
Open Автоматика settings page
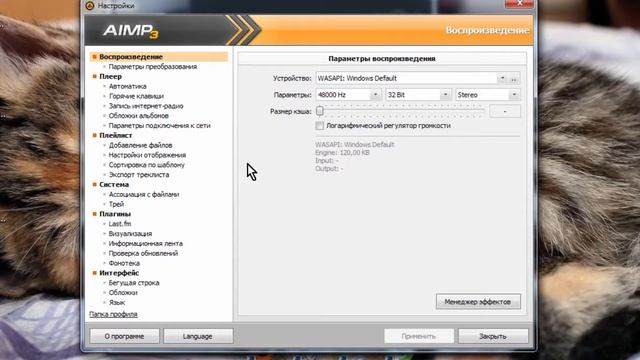click(127, 86)
